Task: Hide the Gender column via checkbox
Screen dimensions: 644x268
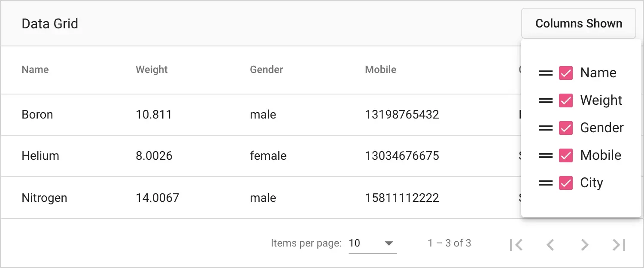Action: tap(566, 128)
